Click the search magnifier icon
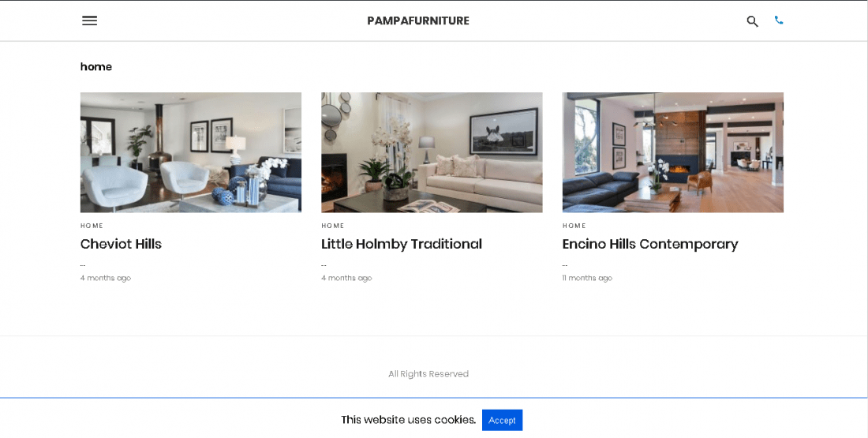 click(x=752, y=21)
